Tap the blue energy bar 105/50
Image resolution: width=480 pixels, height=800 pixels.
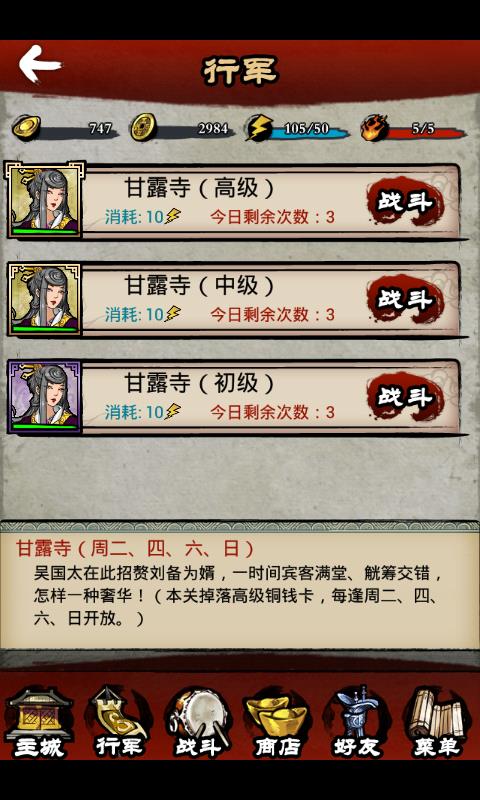pos(309,129)
